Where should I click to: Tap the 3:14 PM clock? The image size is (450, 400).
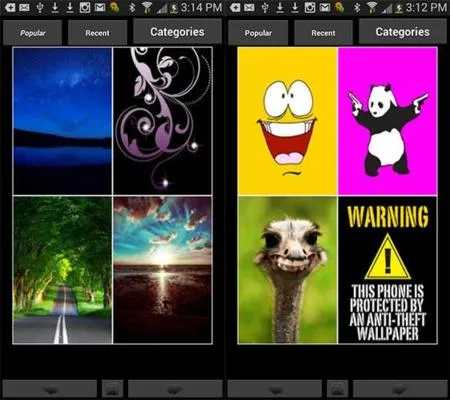coord(201,7)
